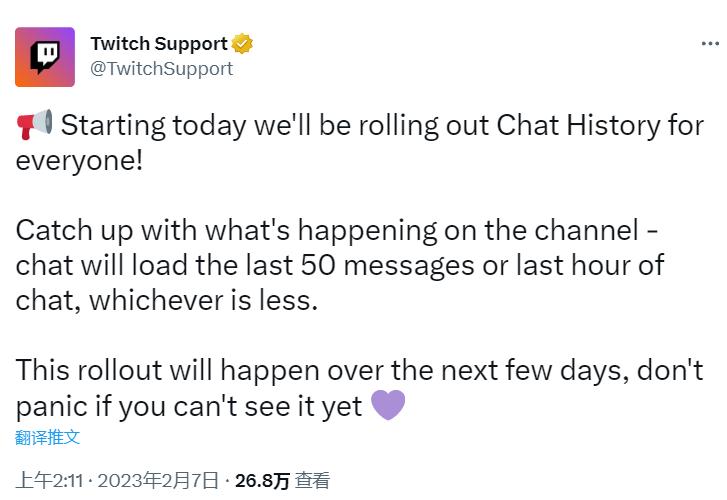Click the 翻译推文 translate link

pyautogui.click(x=47, y=437)
